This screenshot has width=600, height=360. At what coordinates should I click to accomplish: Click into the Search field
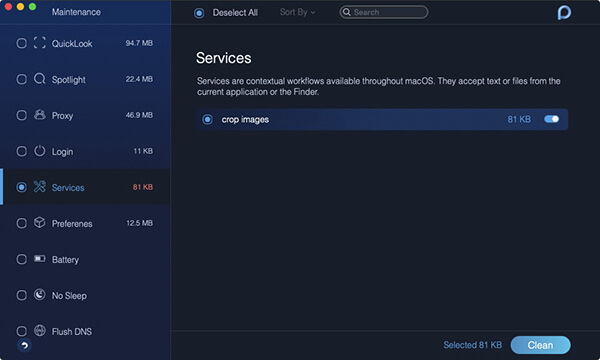[383, 12]
